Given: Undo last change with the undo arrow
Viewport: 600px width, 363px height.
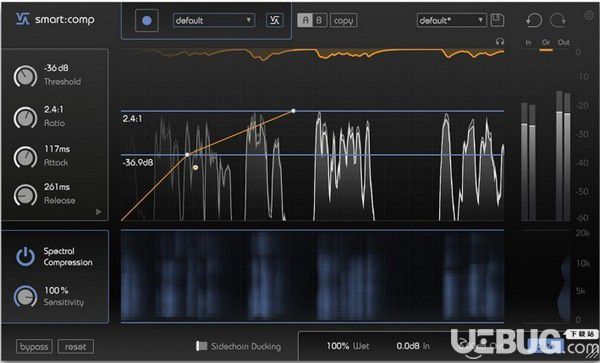Looking at the screenshot, I should pyautogui.click(x=534, y=20).
